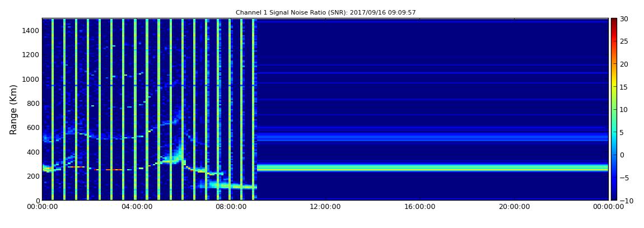This screenshot has height=228, width=644.
Task: Click the bright green horizontal band near 270 km
Action: pyautogui.click(x=432, y=167)
